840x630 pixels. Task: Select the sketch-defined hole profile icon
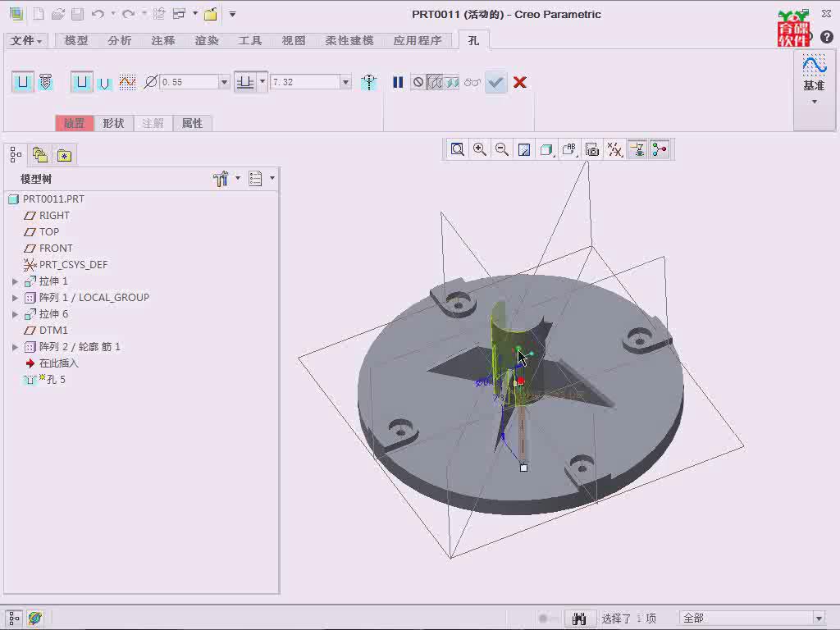(x=127, y=83)
